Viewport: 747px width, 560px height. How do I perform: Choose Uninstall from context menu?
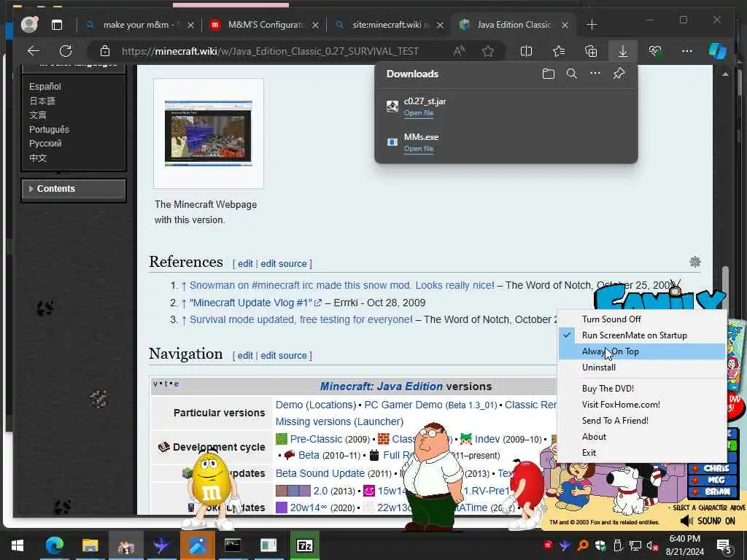click(641, 367)
